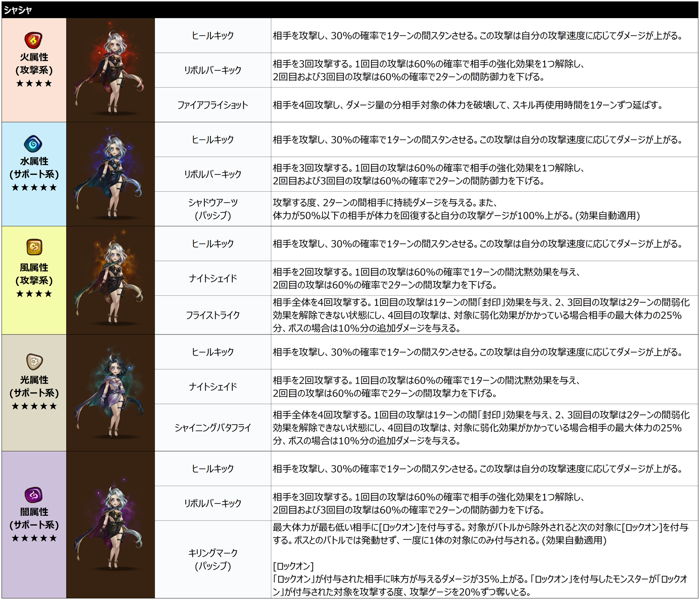700x600 pixels.
Task: Click the ファイアフライショット skill name
Action: click(x=212, y=105)
